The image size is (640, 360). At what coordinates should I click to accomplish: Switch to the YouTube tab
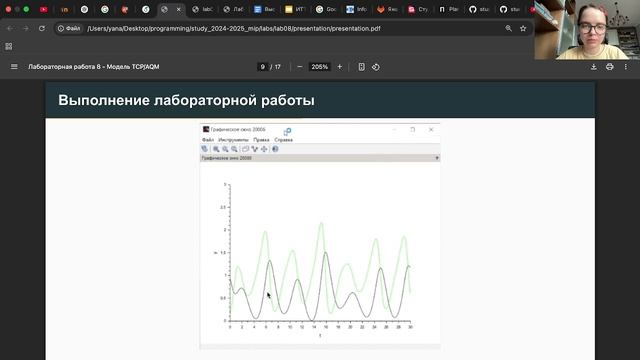click(x=43, y=9)
